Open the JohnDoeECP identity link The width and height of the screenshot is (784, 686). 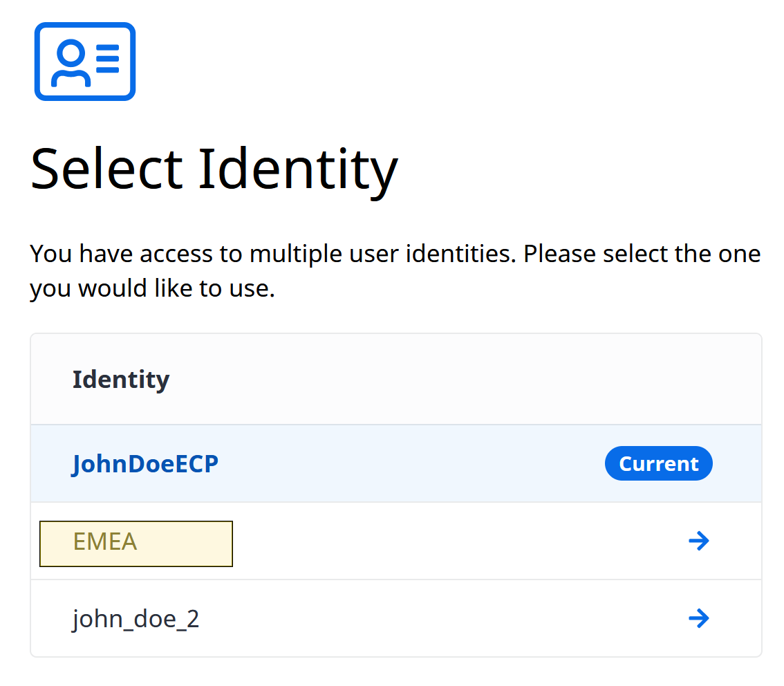(145, 464)
